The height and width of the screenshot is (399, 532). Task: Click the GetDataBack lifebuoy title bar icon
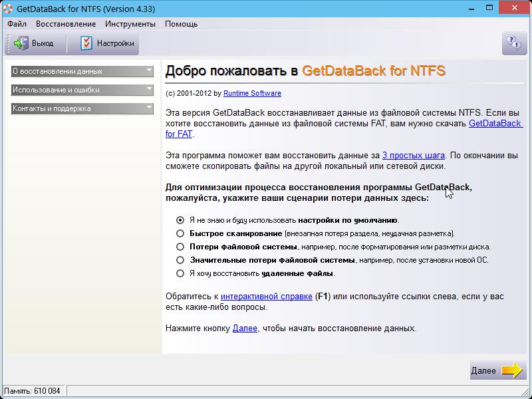click(x=8, y=8)
